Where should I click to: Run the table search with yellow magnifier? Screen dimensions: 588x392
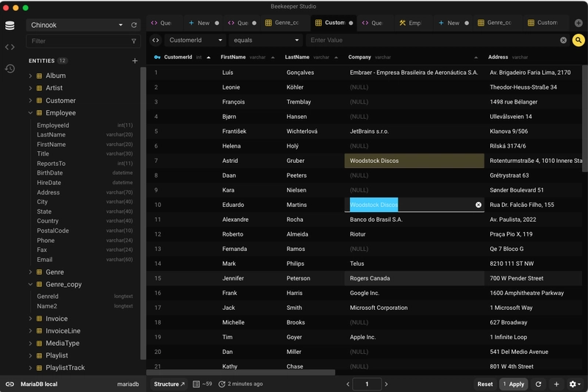(578, 40)
